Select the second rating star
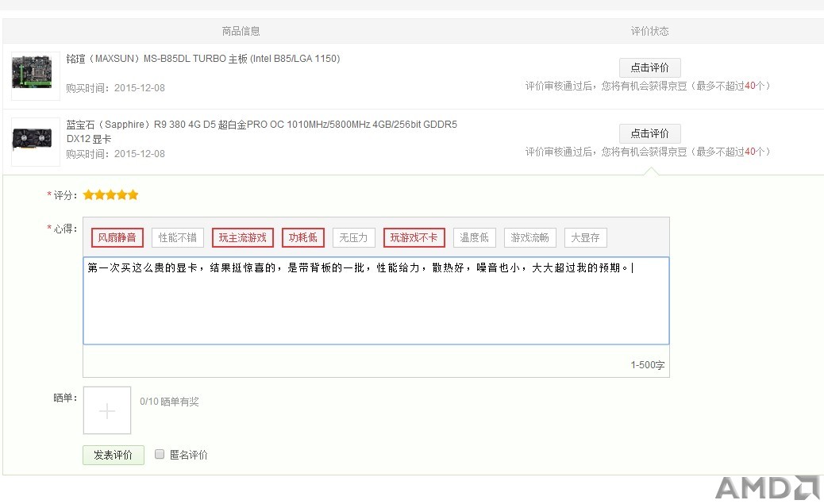 pyautogui.click(x=99, y=195)
